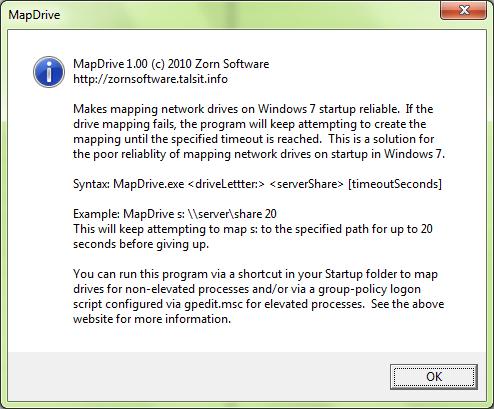The height and width of the screenshot is (409, 494).
Task: Close the MapDrive dialog with the red X
Action: click(464, 10)
